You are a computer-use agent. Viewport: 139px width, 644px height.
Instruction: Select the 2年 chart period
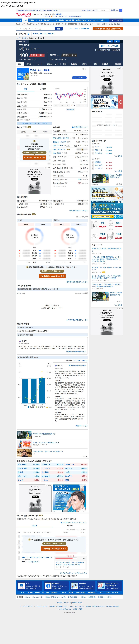(x=84, y=105)
